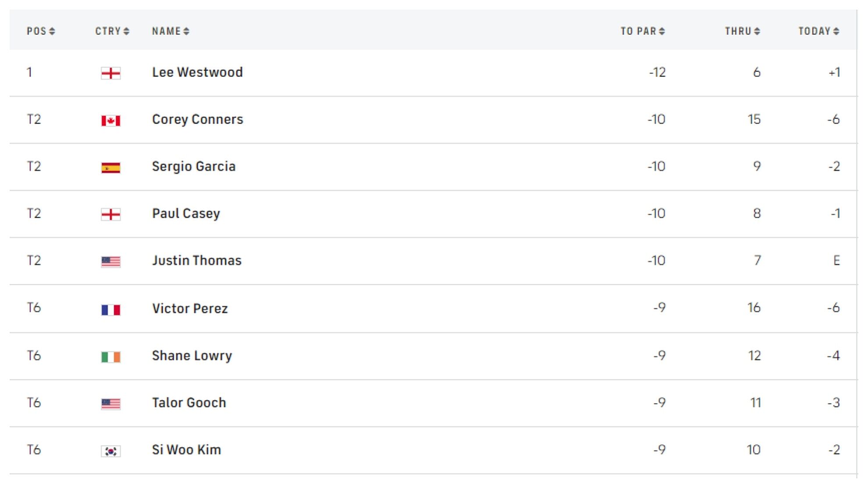This screenshot has height=488, width=868.
Task: Open Lee Westwood player link
Action: click(197, 72)
